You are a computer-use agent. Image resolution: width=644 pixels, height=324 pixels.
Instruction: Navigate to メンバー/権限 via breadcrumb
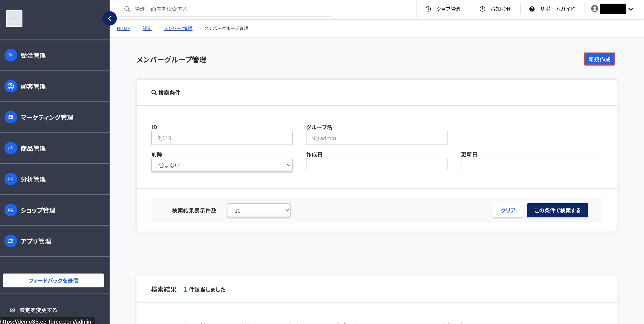[x=178, y=28]
